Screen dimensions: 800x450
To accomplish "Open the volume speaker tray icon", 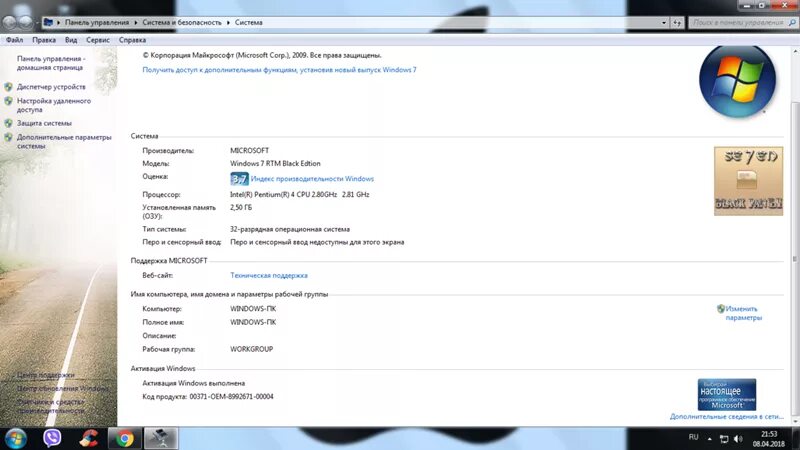I will click(738, 439).
